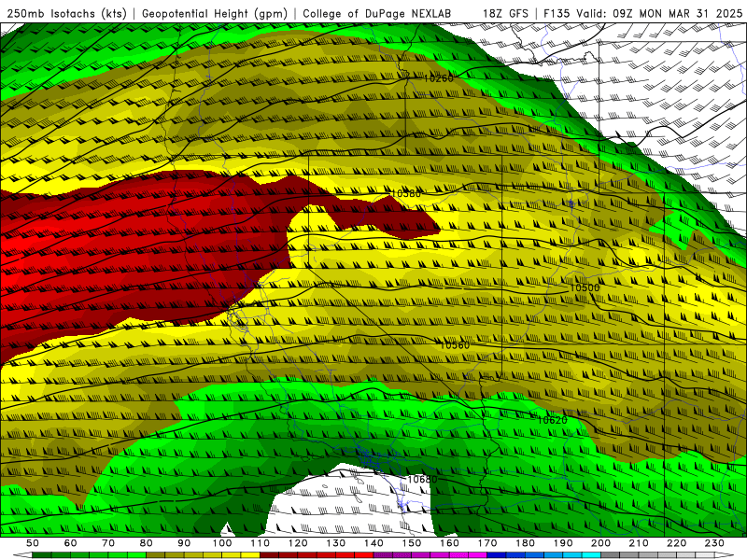This screenshot has height=560, width=747.
Task: Click the 160 knot color scale label
Action: 449,543
